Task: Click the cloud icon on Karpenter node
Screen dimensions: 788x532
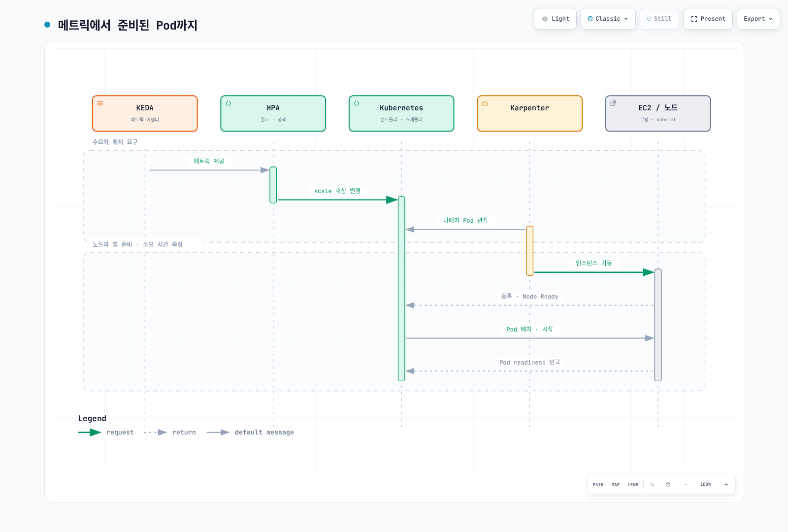Action: pyautogui.click(x=485, y=103)
